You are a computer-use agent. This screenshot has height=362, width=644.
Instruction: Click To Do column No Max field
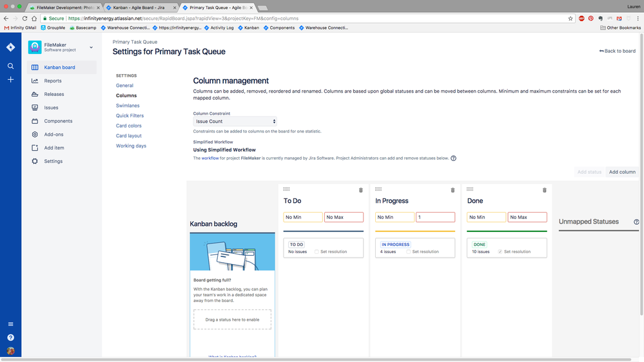click(x=344, y=217)
